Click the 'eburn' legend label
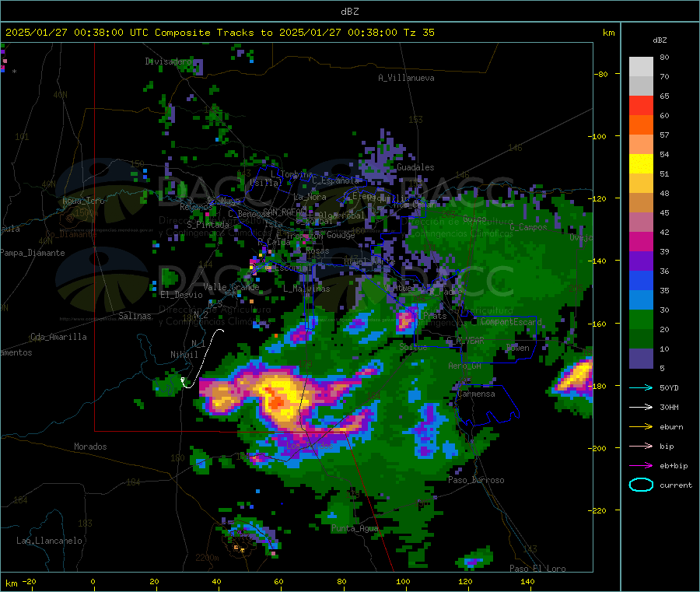The image size is (700, 592). tap(671, 427)
